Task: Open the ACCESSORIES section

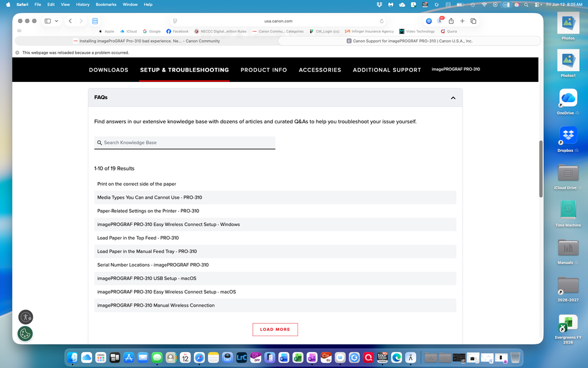Action: click(320, 70)
